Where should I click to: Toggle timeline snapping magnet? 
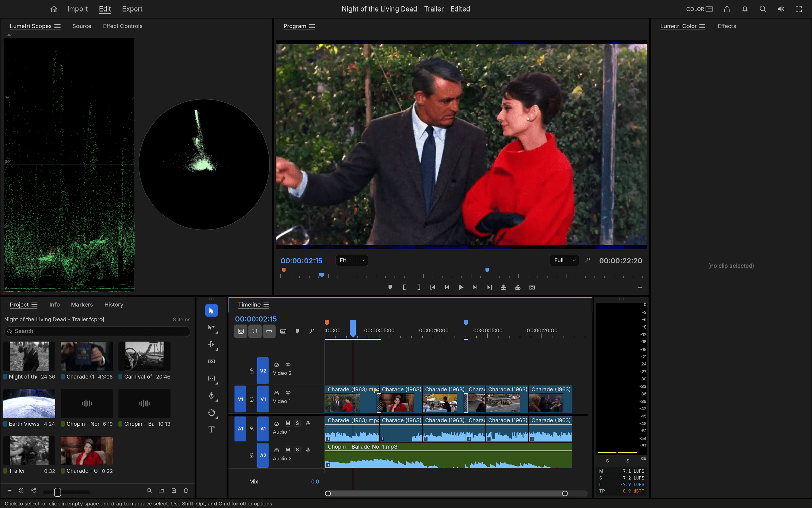tap(255, 331)
